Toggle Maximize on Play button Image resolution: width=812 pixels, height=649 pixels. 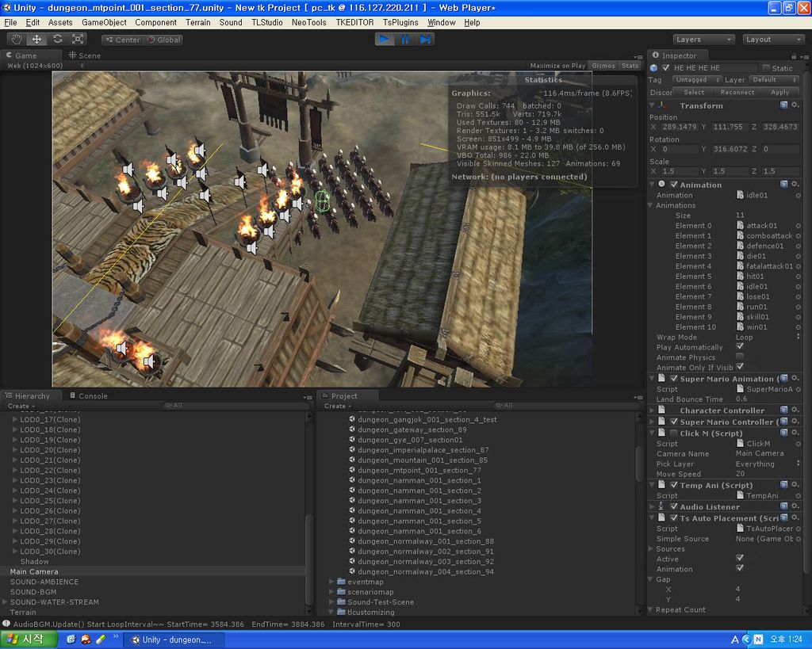(557, 66)
